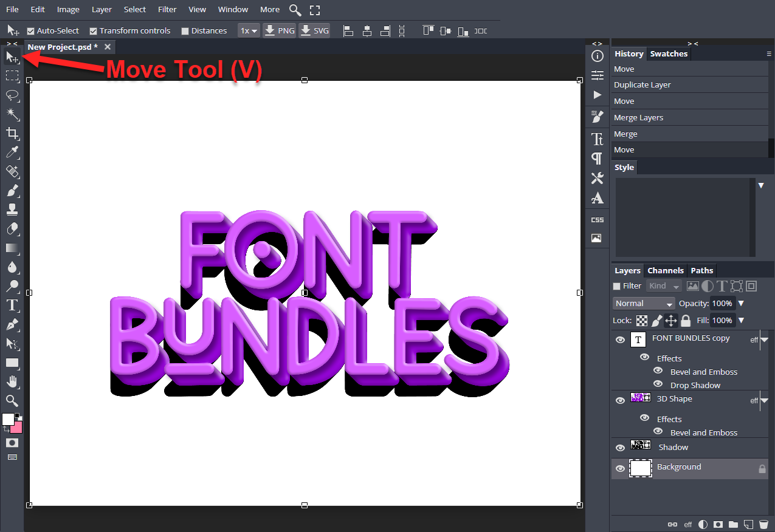Select the Rectangle Select tool
775x532 pixels.
[12, 76]
